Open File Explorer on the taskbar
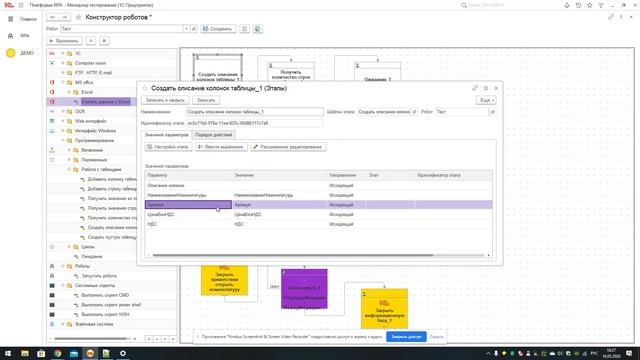 point(25,353)
